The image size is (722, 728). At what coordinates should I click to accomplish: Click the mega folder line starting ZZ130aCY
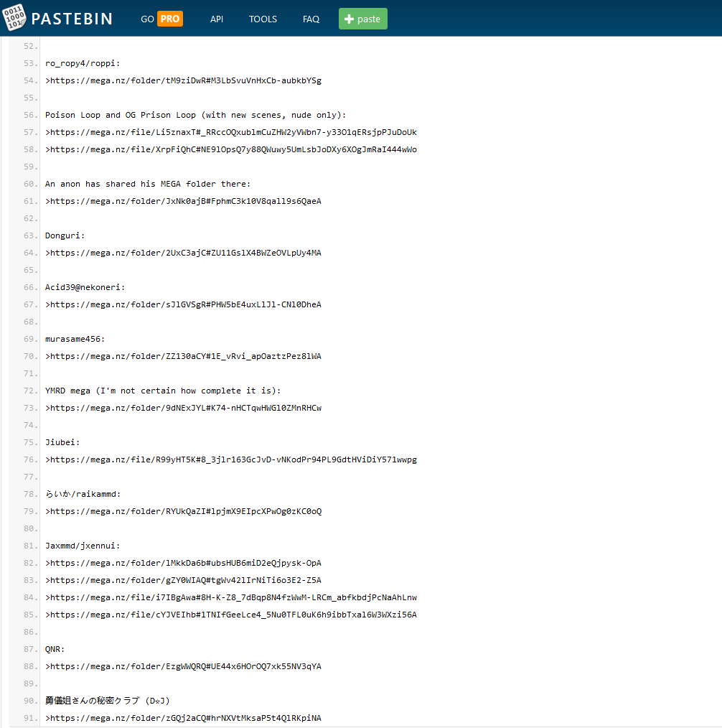183,356
